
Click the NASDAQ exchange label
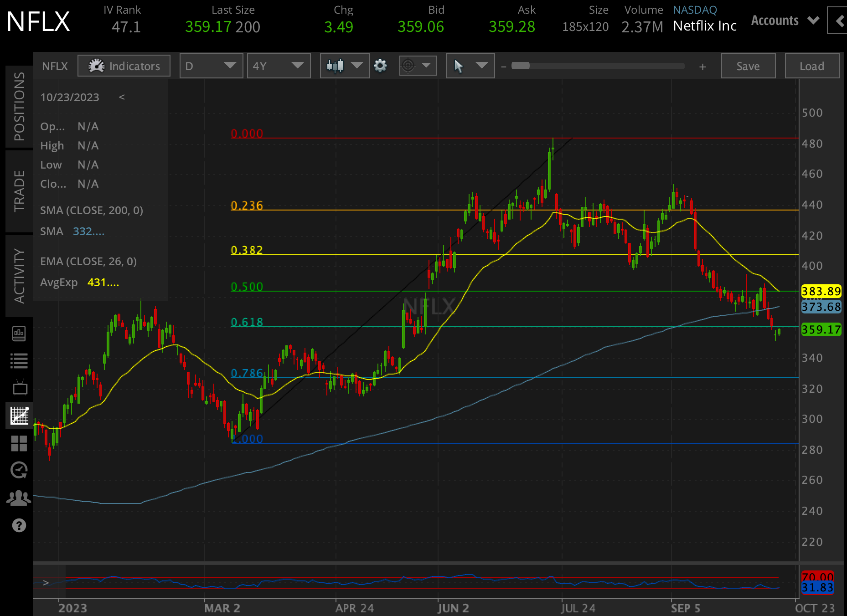coord(695,10)
